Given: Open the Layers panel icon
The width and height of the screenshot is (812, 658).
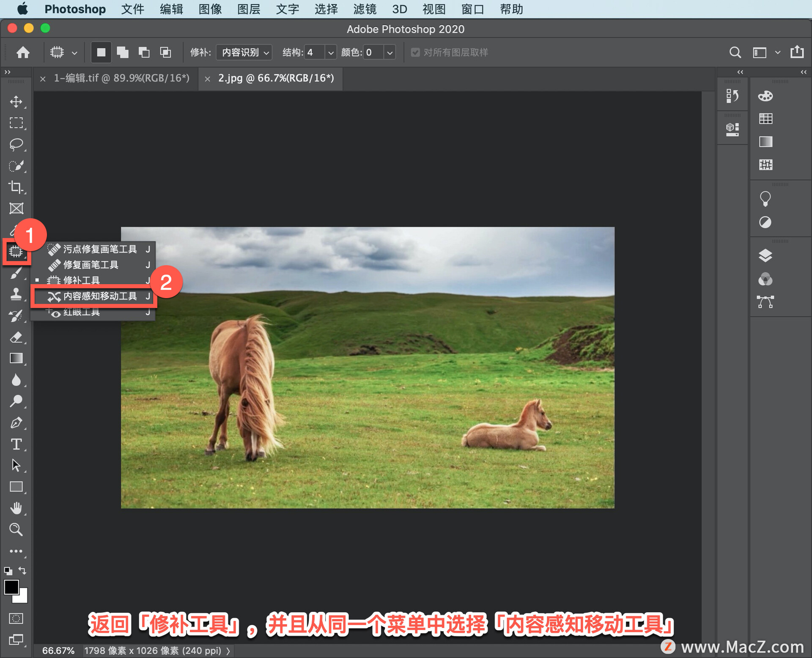Looking at the screenshot, I should coord(765,255).
